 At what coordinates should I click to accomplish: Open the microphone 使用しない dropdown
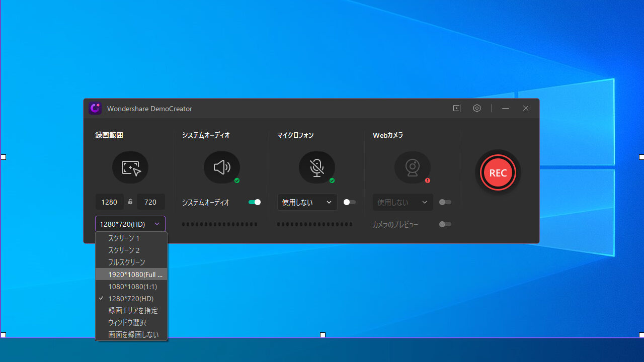(x=307, y=202)
